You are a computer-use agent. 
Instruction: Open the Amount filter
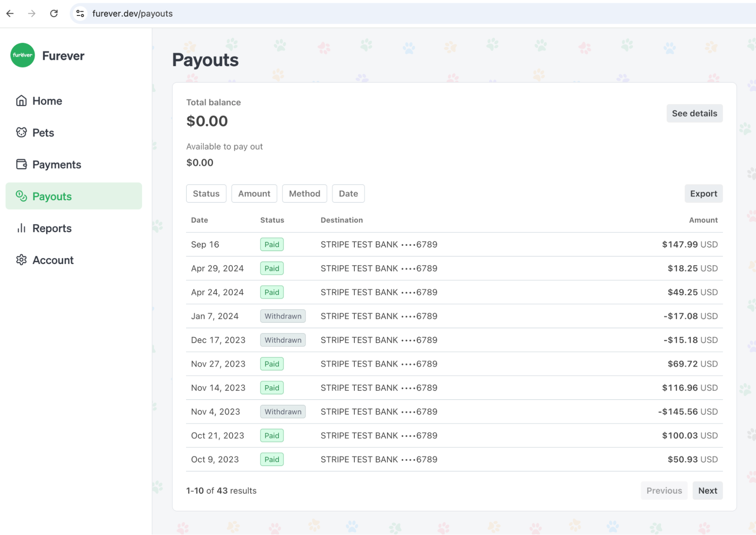tap(254, 194)
